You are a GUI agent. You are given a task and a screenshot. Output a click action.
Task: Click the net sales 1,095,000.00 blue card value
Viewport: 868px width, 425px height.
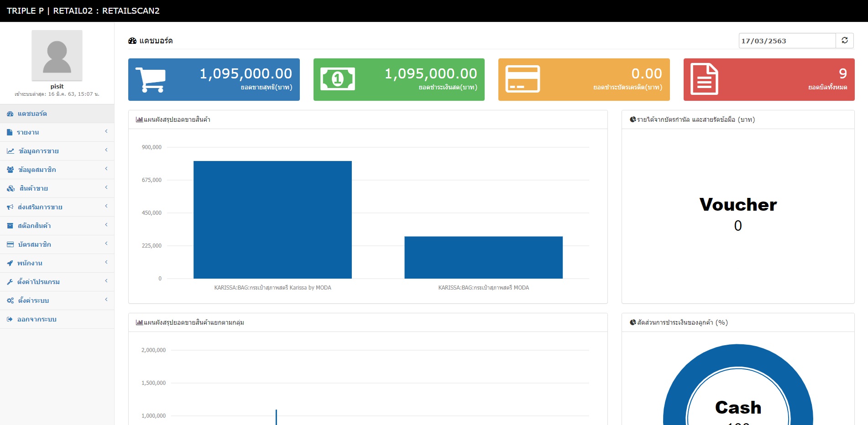[246, 73]
